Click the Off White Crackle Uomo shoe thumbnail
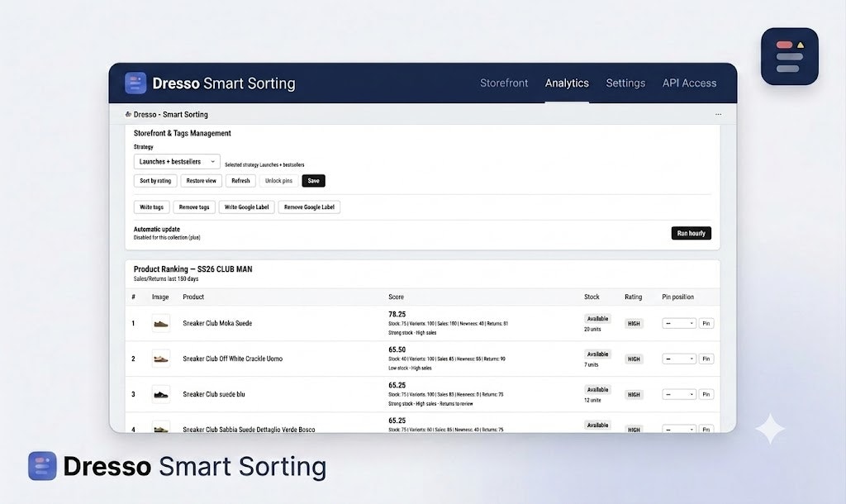This screenshot has width=846, height=504. (x=161, y=359)
